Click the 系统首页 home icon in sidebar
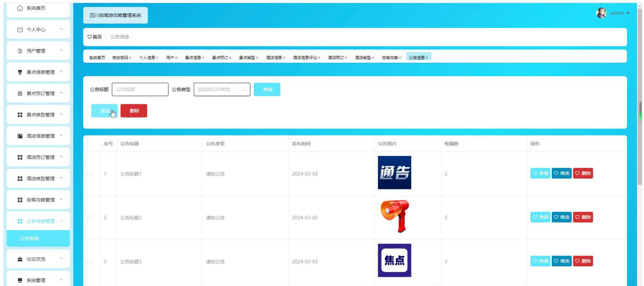This screenshot has width=644, height=286. (20, 8)
